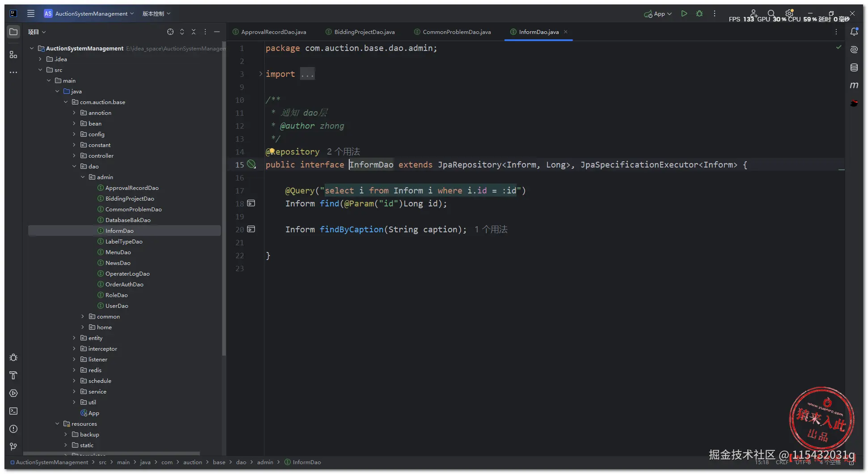Debug the App configuration
Screen dimensions: 868x474
[699, 13]
